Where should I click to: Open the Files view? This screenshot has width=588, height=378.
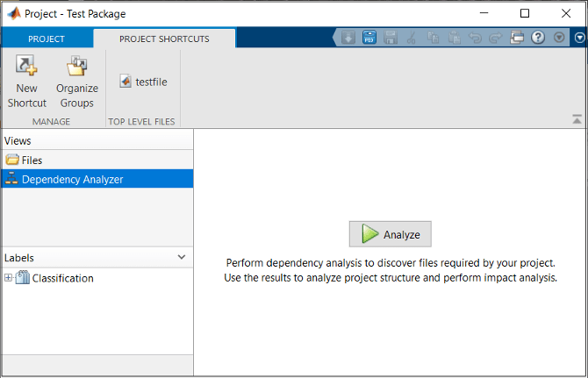point(97,160)
